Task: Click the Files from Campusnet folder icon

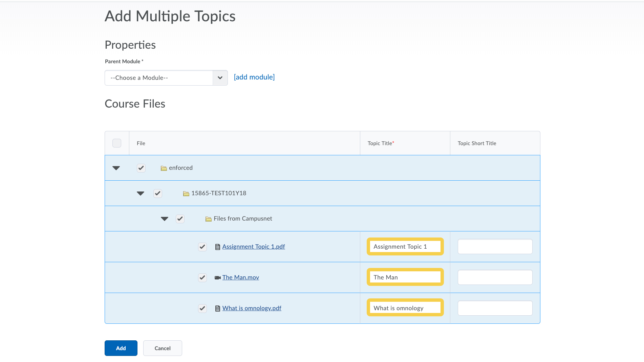Action: pos(208,219)
